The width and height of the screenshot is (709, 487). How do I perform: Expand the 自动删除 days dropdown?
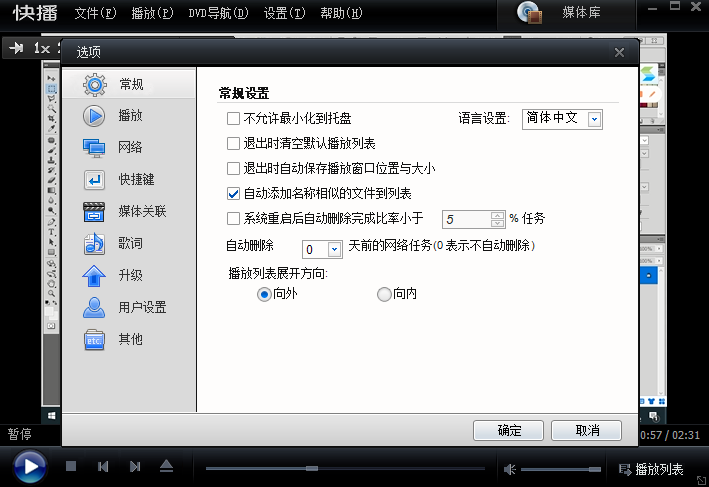334,249
